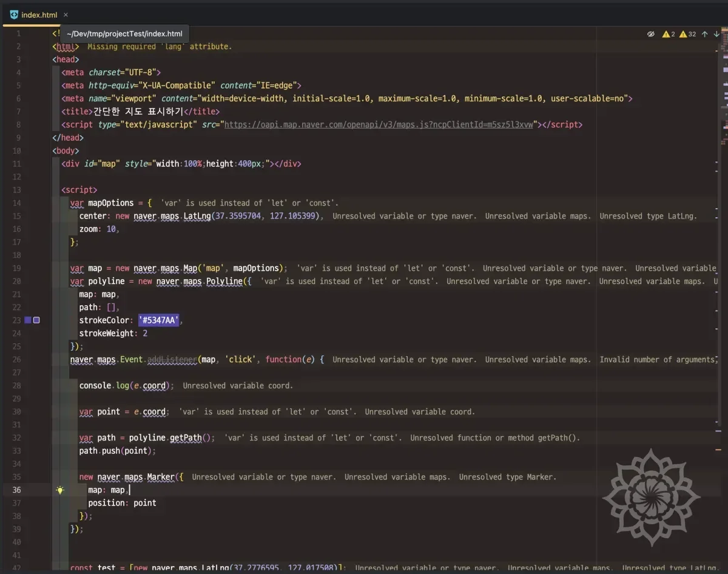Click the "Unresolved type Marker." hint
Screen dimensions: 728x574
507,477
